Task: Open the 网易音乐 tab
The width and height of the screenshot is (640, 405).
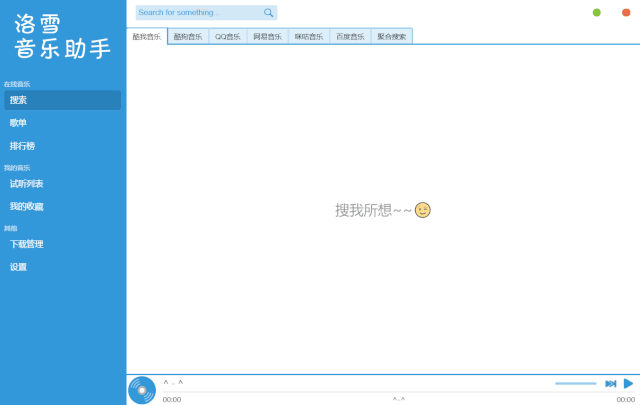Action: click(267, 36)
